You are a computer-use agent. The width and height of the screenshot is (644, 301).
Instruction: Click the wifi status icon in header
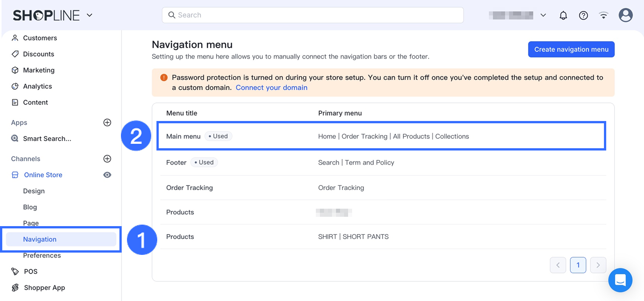(604, 16)
